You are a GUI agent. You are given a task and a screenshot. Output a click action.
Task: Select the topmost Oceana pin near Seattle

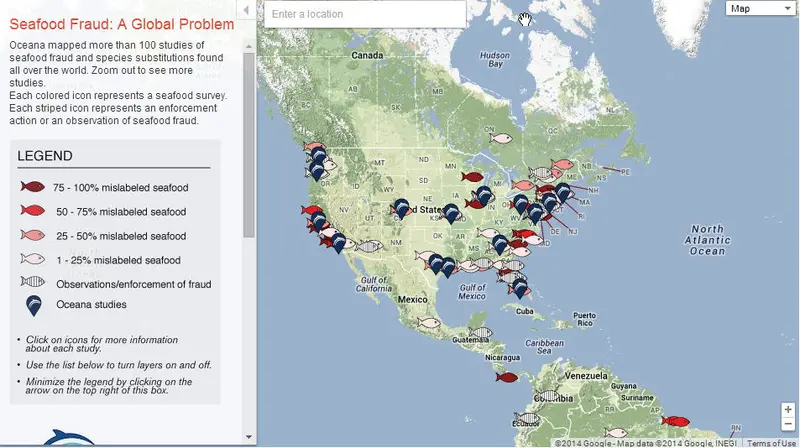[318, 156]
